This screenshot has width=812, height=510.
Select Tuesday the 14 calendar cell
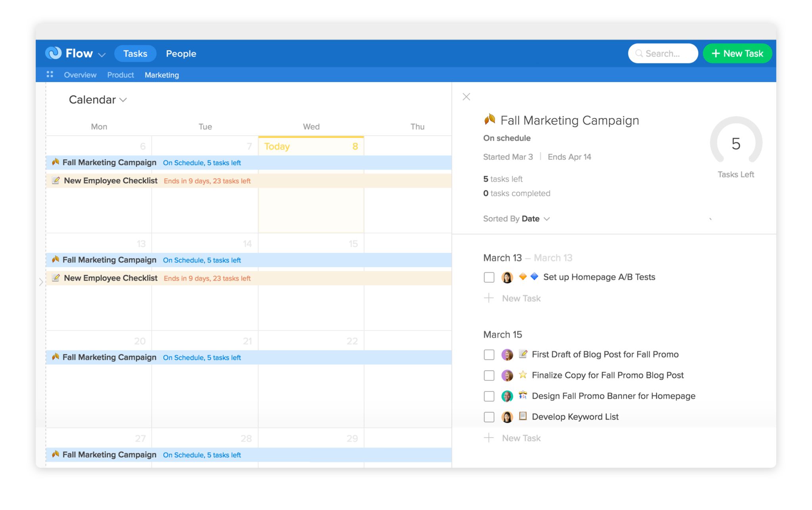tap(205, 282)
